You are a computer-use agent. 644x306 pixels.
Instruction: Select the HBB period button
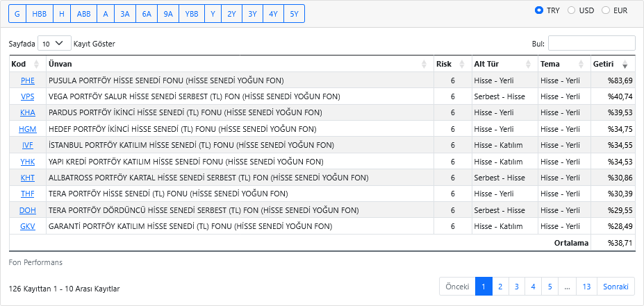point(40,14)
